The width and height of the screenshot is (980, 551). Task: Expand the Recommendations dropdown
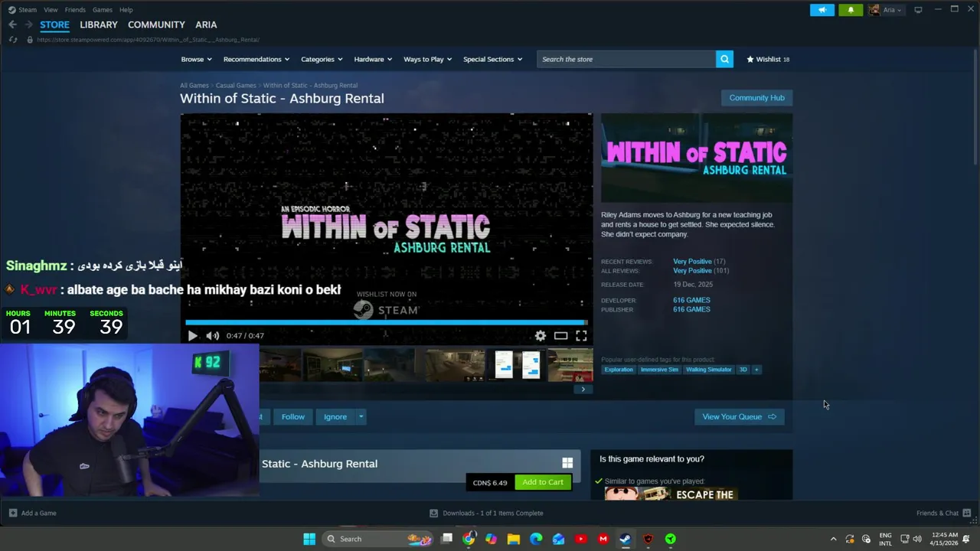pyautogui.click(x=256, y=59)
